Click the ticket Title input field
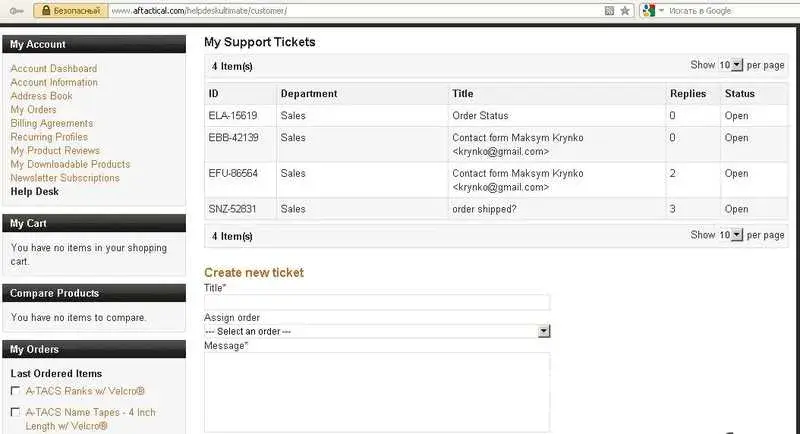The width and height of the screenshot is (800, 434). pyautogui.click(x=377, y=302)
